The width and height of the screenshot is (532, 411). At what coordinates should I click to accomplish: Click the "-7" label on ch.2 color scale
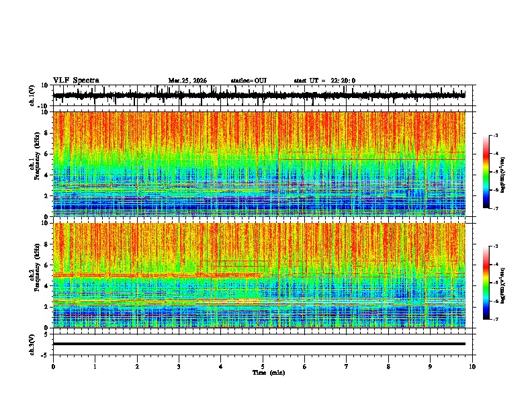(495, 319)
